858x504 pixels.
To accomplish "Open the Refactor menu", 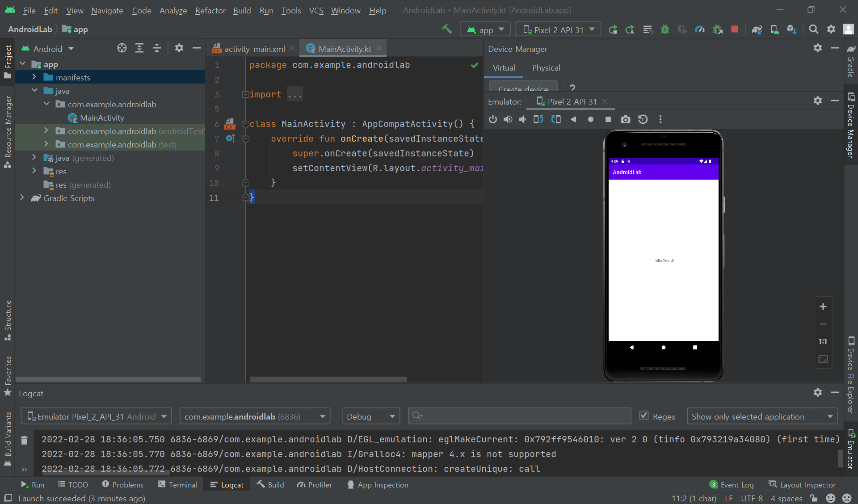I will [x=210, y=10].
